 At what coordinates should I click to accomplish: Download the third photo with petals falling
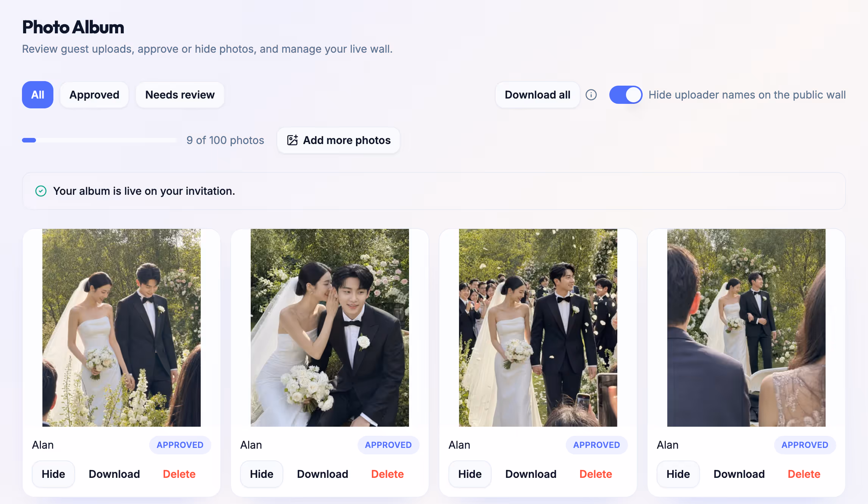[x=531, y=474]
